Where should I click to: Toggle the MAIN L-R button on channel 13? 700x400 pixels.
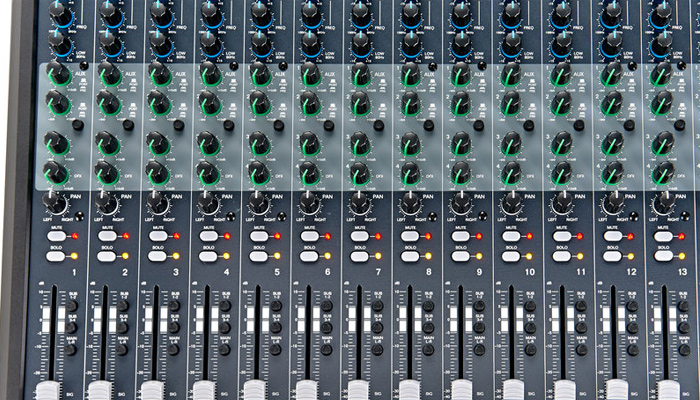[x=684, y=350]
